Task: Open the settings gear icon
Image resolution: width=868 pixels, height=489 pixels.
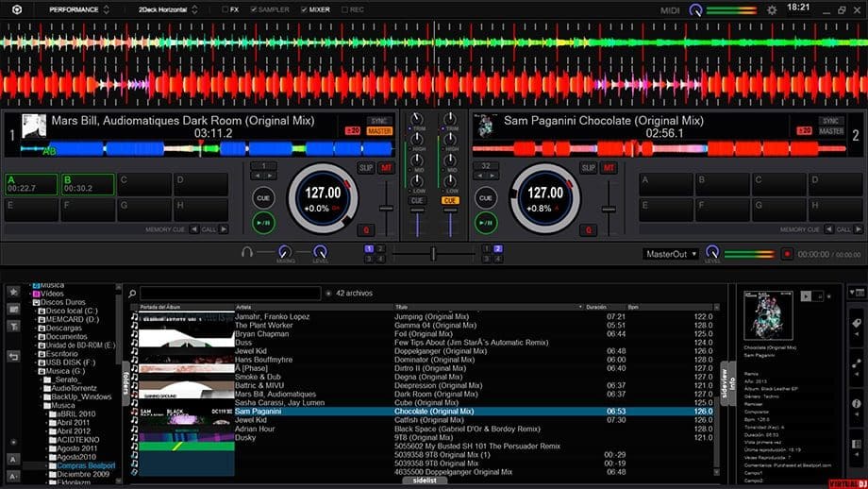Action: pos(771,10)
